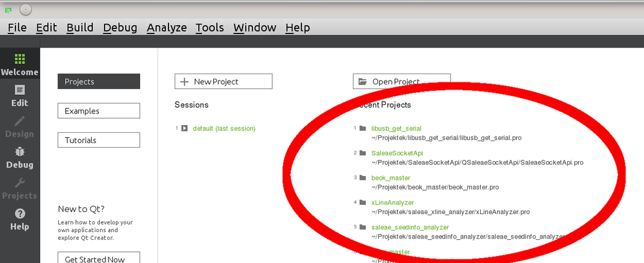Open SaleaeSocketApi recent project
Viewport: 644px width, 263px height.
click(x=397, y=153)
